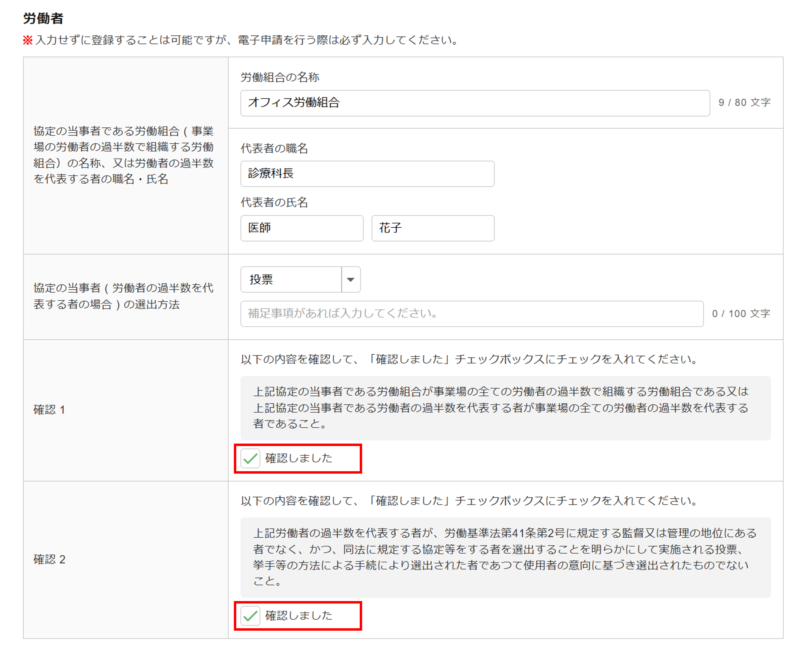Image resolution: width=812 pixels, height=653 pixels.
Task: Click the 代表者の職名 field label
Action: point(274,148)
